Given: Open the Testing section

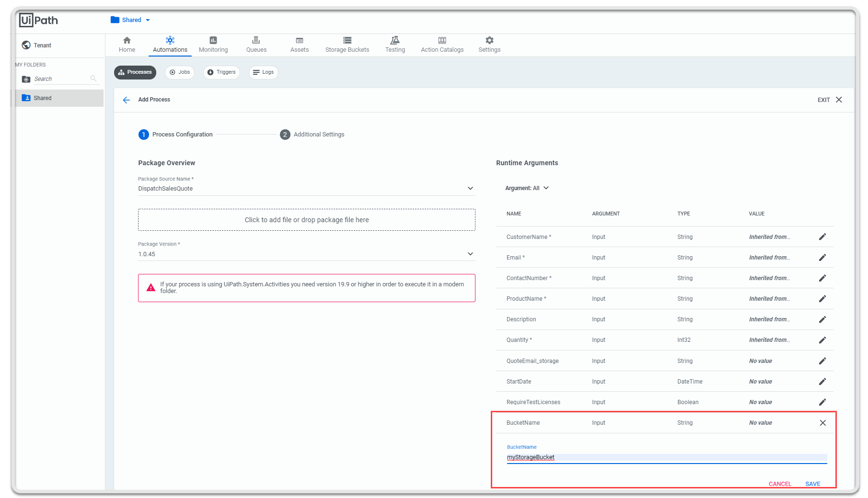Looking at the screenshot, I should (x=395, y=45).
